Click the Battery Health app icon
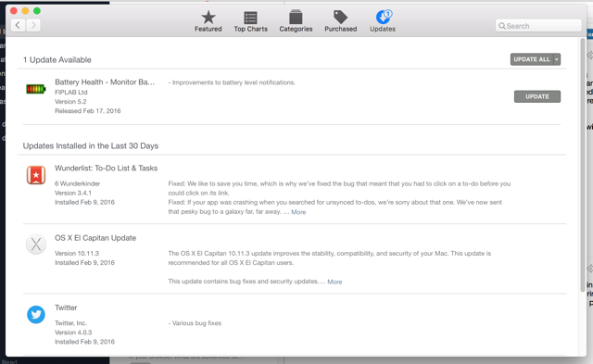Image resolution: width=593 pixels, height=364 pixels. [36, 89]
